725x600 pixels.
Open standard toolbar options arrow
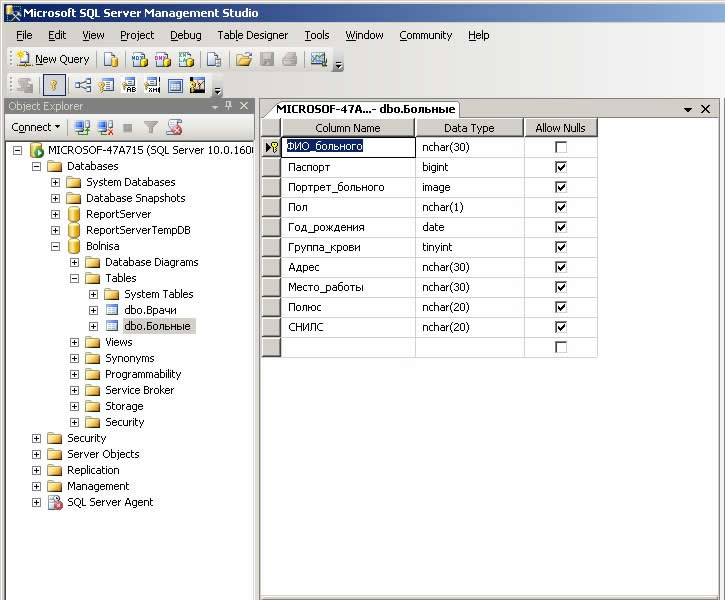tap(338, 65)
